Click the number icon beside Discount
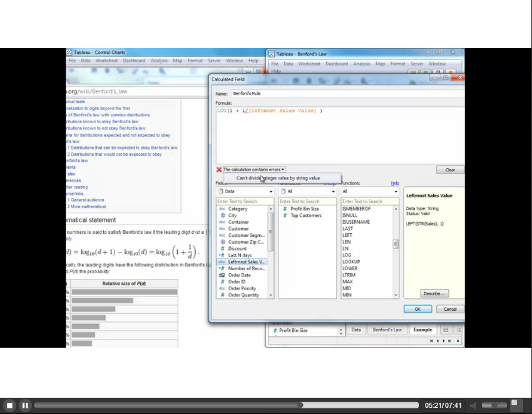The height and width of the screenshot is (414, 532). (x=222, y=248)
